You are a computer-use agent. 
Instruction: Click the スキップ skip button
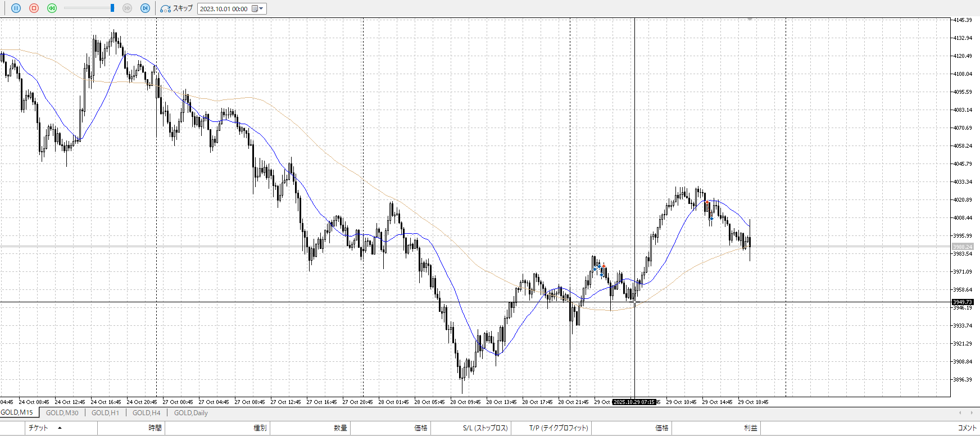[x=176, y=8]
